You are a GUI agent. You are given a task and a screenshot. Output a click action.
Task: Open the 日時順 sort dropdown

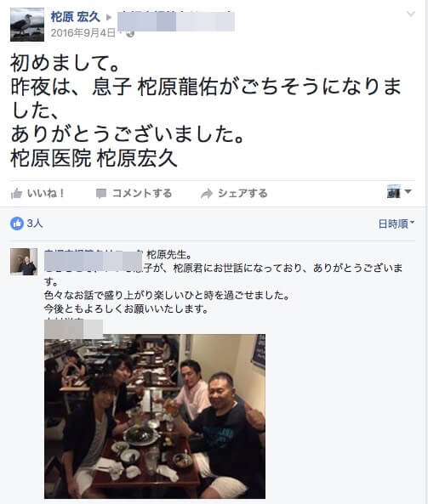pyautogui.click(x=397, y=224)
